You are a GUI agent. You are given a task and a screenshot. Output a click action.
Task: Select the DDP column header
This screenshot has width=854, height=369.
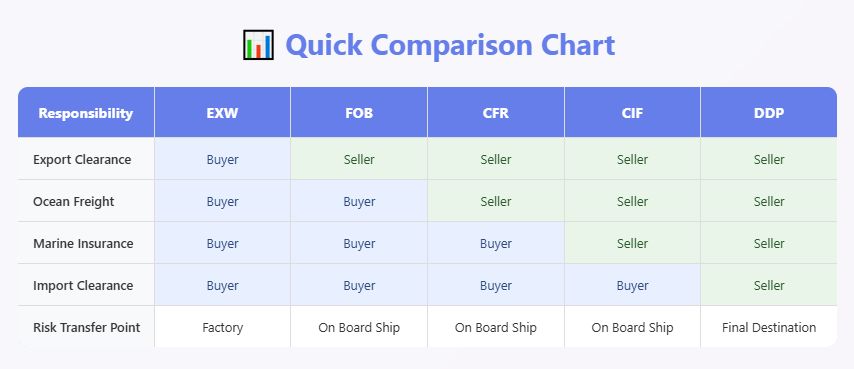coord(768,113)
